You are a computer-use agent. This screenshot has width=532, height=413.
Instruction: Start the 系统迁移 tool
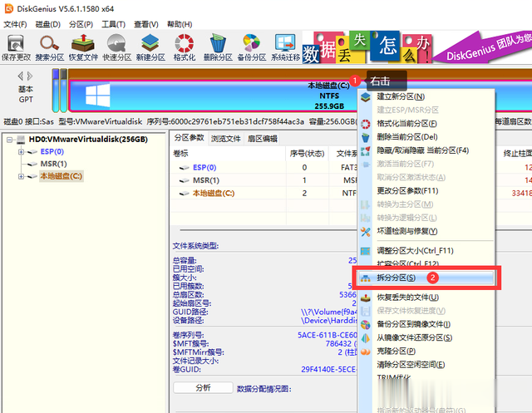point(285,47)
